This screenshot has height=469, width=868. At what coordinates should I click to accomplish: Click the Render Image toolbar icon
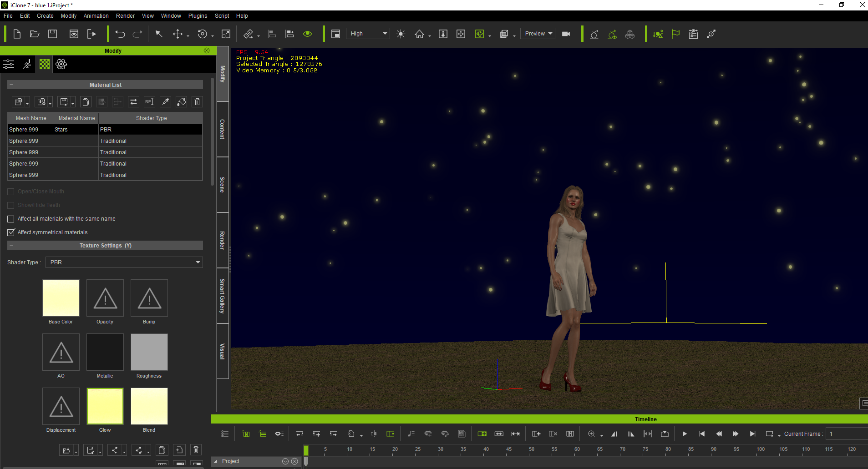pos(74,34)
